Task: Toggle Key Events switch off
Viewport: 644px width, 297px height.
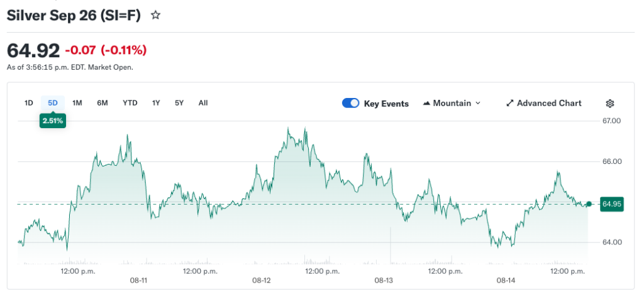Action: tap(351, 104)
